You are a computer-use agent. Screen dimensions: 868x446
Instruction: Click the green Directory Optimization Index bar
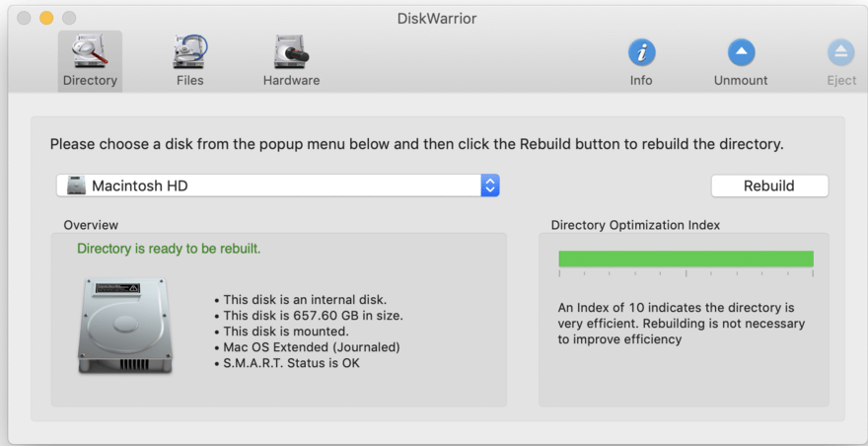pyautogui.click(x=686, y=259)
